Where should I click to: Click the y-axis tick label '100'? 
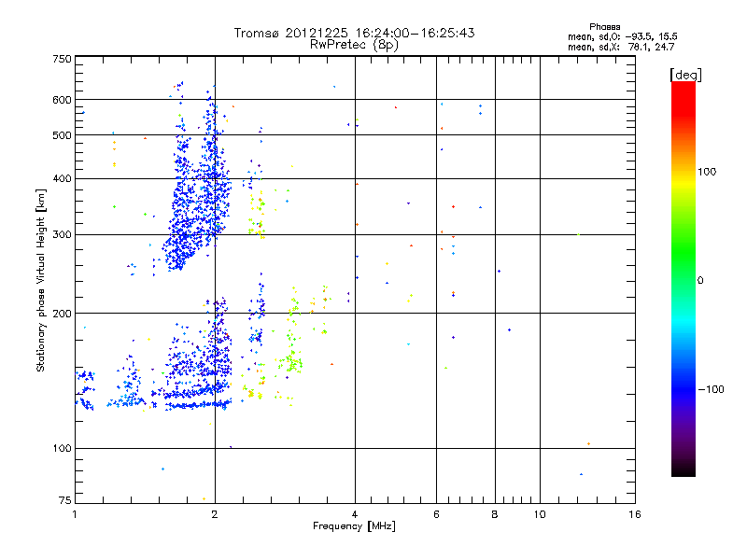[63, 449]
